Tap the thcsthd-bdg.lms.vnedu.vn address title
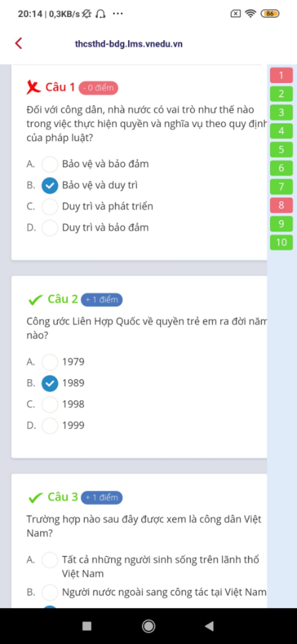Screen dimensions: 297x644 (128, 44)
